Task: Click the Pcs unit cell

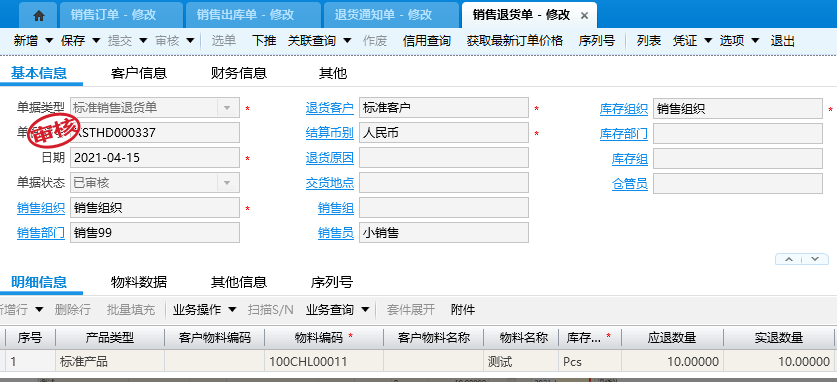Action: [x=590, y=362]
